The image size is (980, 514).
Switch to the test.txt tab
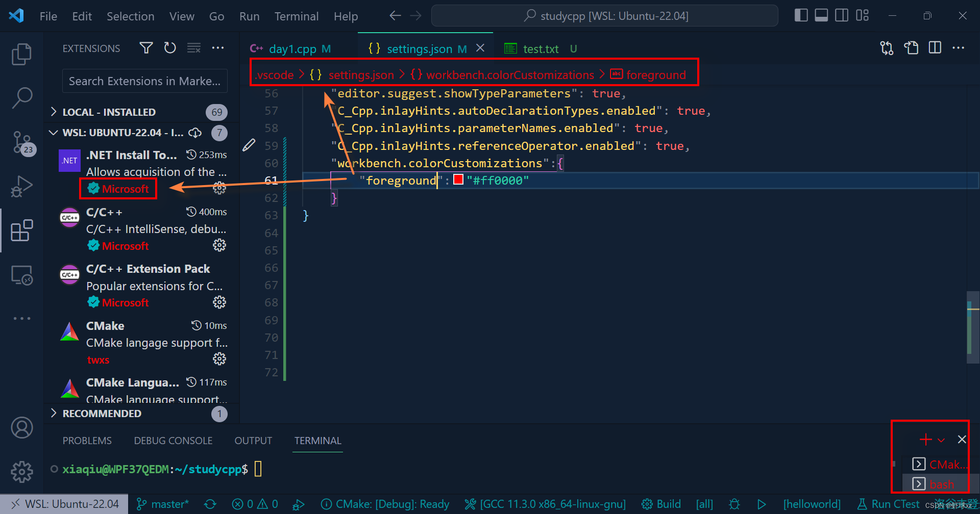pos(541,48)
